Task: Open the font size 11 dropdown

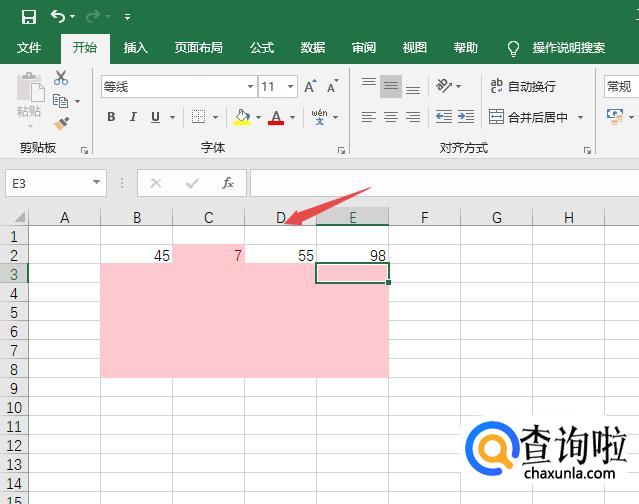Action: (x=290, y=86)
